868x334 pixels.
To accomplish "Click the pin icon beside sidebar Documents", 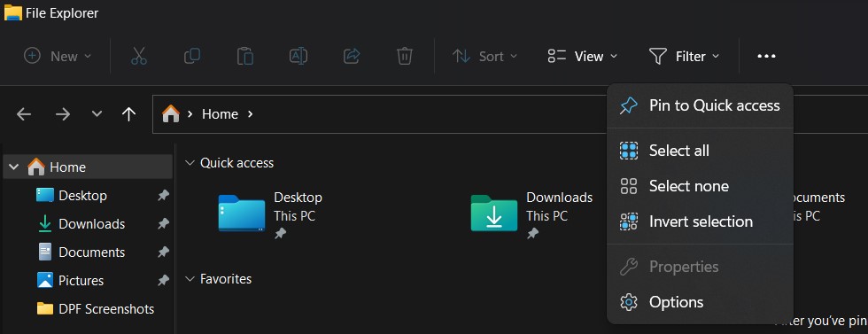I will coord(163,252).
